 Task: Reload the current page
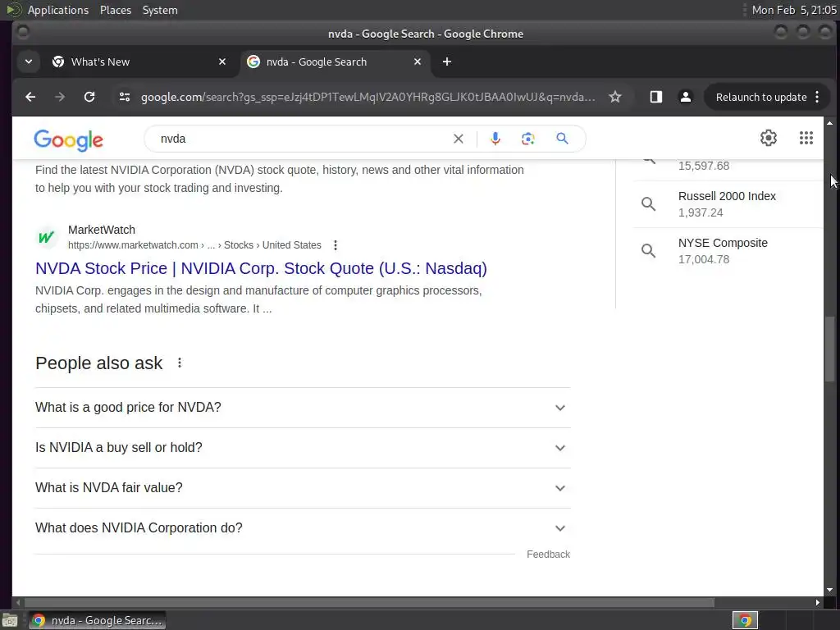point(89,97)
